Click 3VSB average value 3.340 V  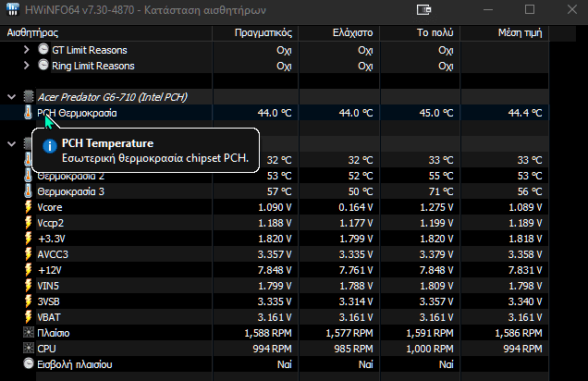[x=525, y=301]
